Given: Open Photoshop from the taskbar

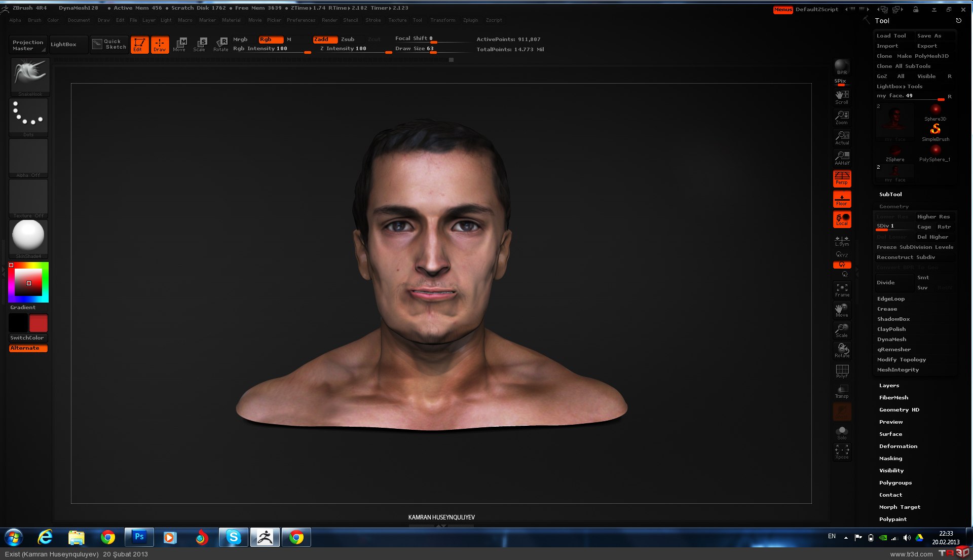Looking at the screenshot, I should (x=139, y=537).
